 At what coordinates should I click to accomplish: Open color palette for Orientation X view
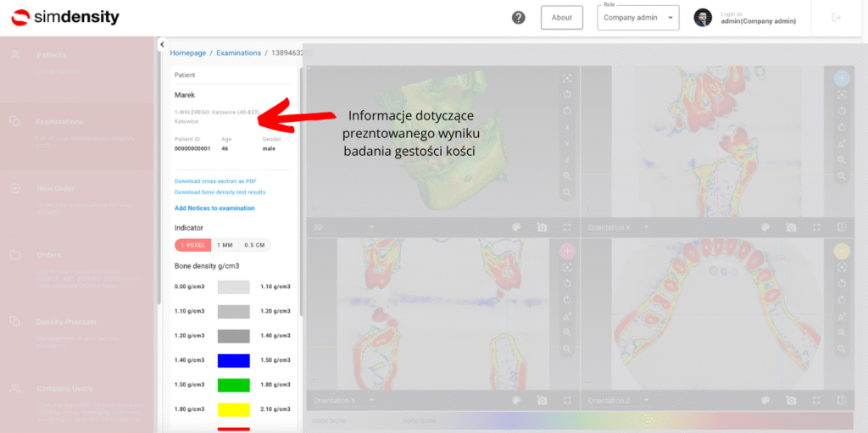pyautogui.click(x=765, y=228)
